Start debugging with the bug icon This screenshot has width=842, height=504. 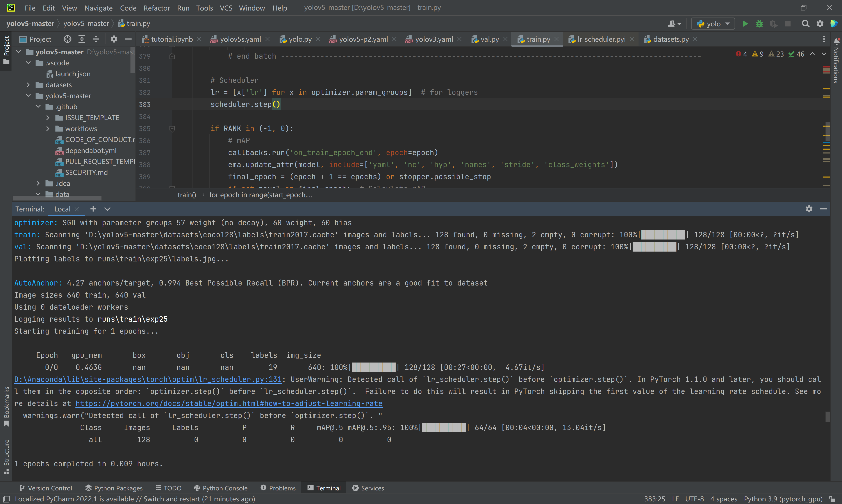click(759, 24)
